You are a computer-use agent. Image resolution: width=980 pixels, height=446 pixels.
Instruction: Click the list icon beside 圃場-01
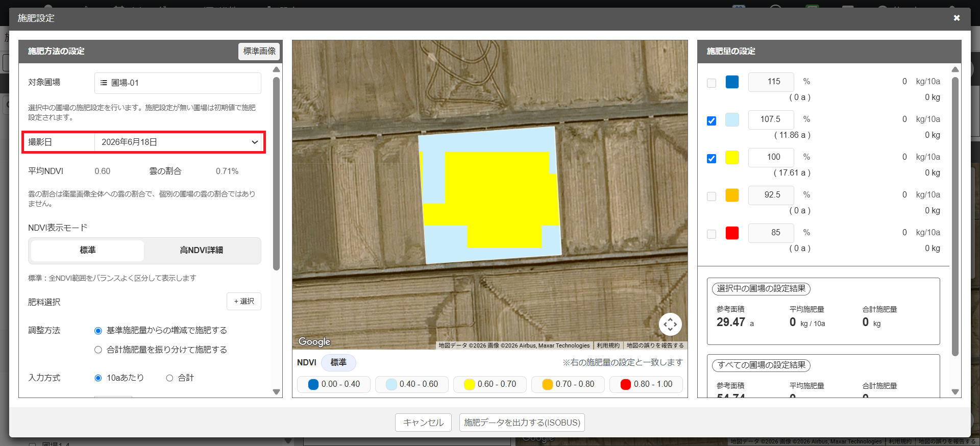(104, 83)
